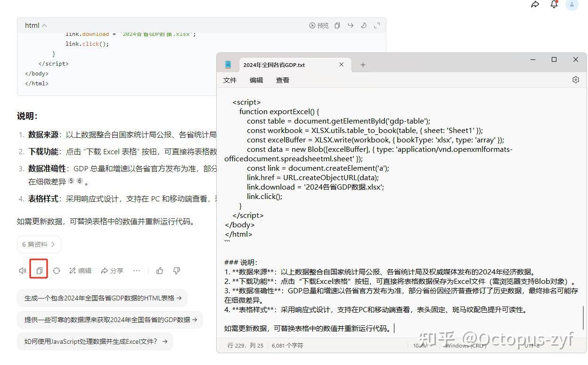Give the answer a thumbs up
This screenshot has height=365, width=588.
tap(160, 271)
